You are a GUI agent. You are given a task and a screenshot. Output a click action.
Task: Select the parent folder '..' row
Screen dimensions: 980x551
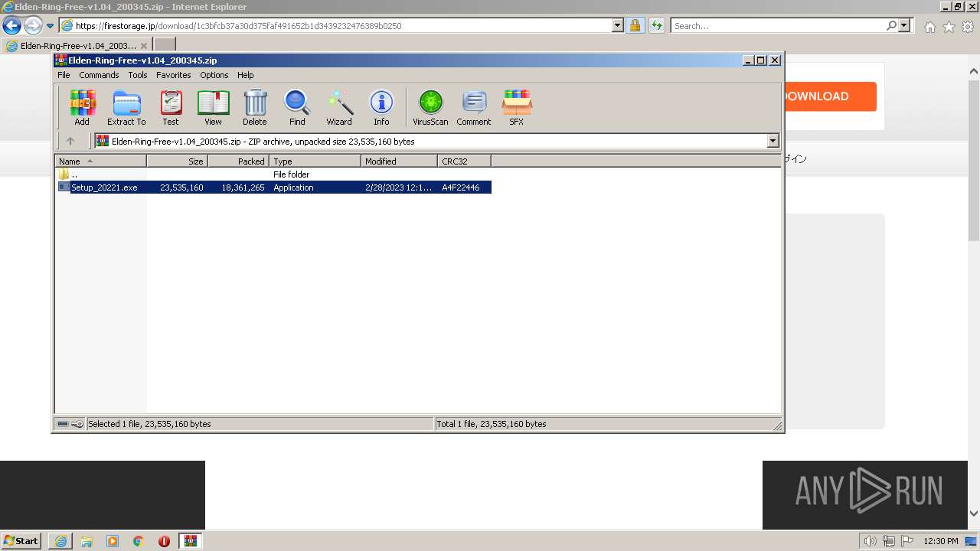[274, 174]
